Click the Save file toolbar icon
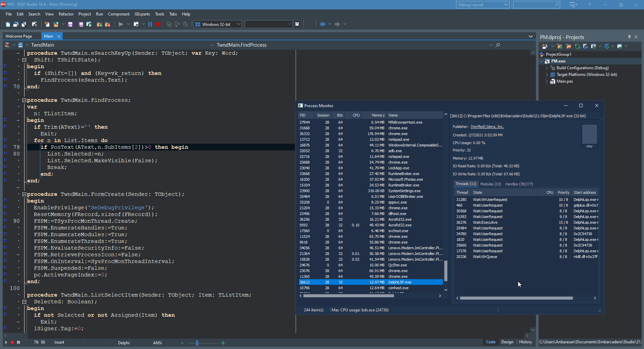This screenshot has width=644, height=349. click(x=70, y=24)
